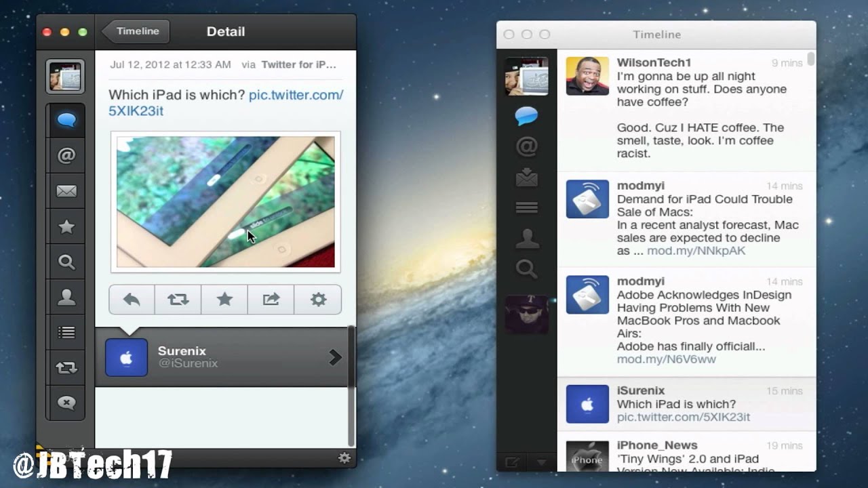
Task: Click iPhone_News username in Timeline
Action: (x=656, y=445)
